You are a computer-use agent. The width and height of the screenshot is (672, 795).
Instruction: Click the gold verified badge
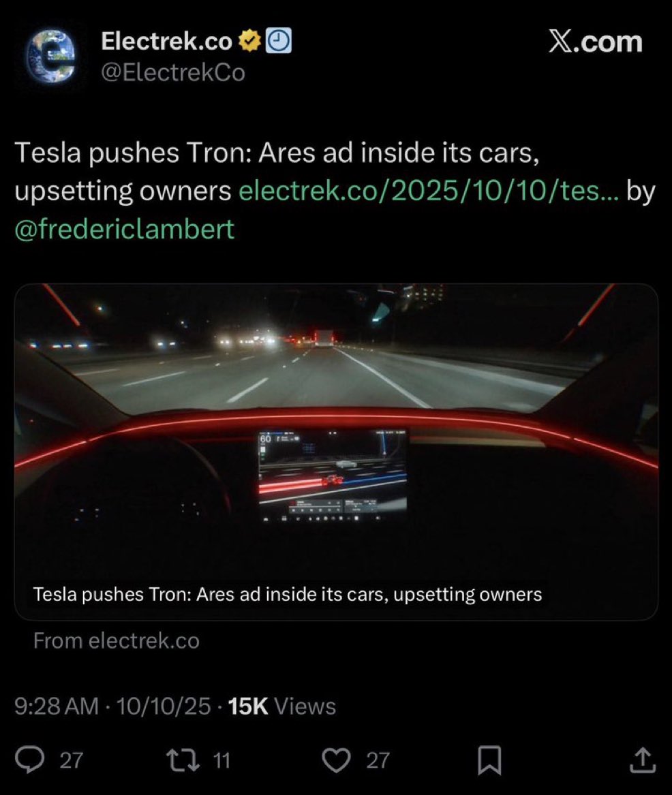pyautogui.click(x=250, y=42)
